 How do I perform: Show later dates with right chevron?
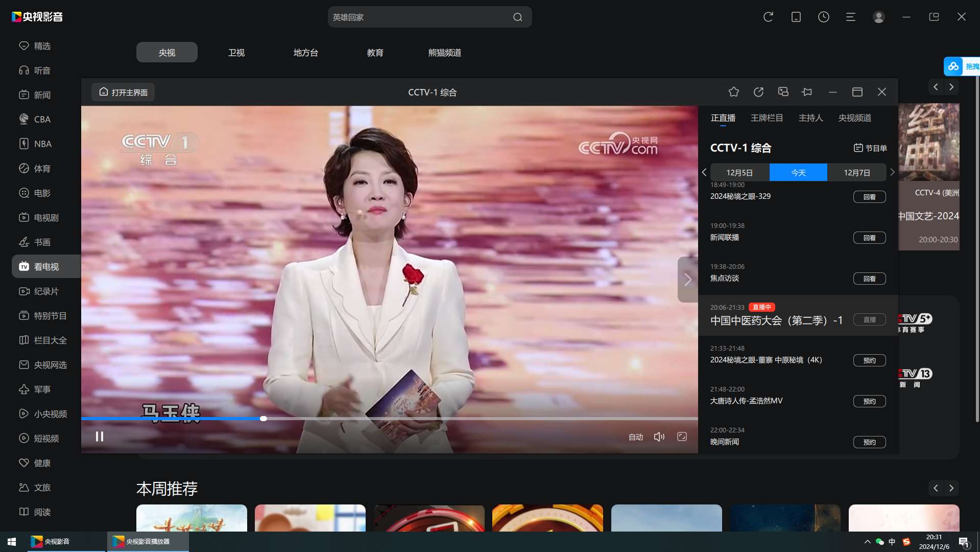pyautogui.click(x=892, y=172)
